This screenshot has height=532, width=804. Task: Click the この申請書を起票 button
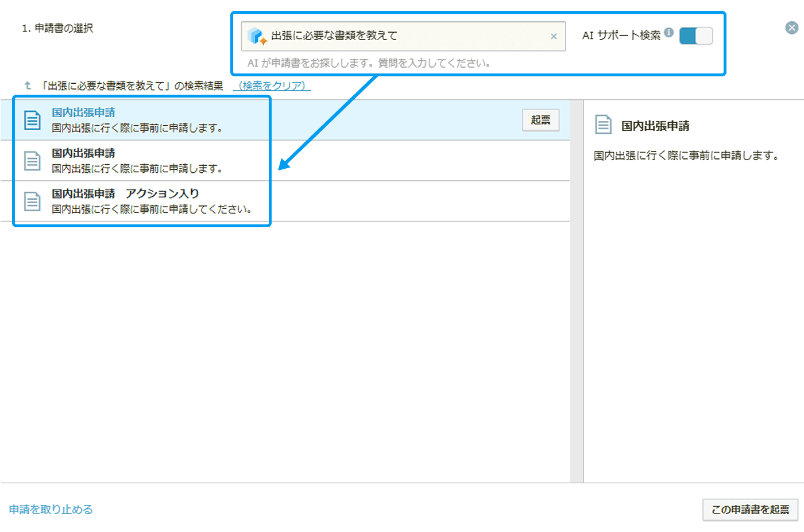point(750,510)
